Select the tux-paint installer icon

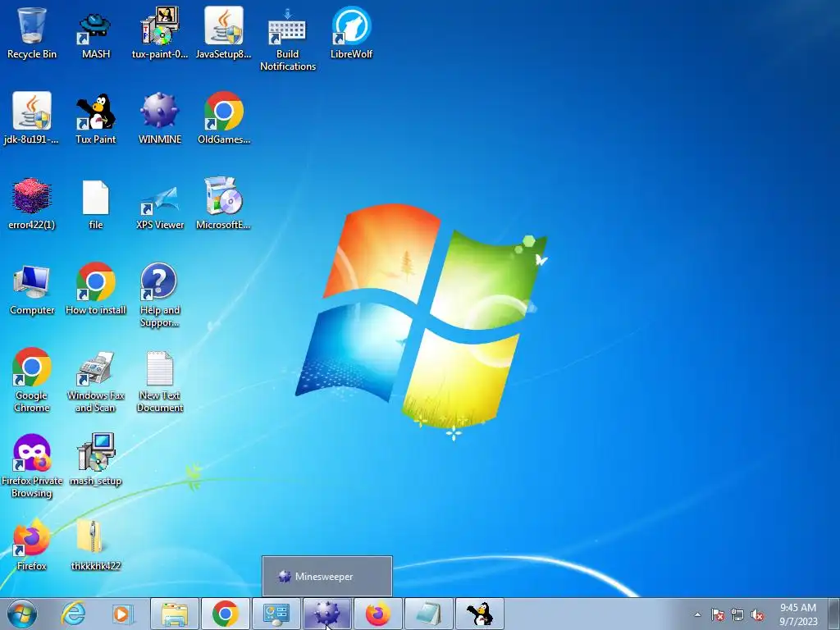160,33
